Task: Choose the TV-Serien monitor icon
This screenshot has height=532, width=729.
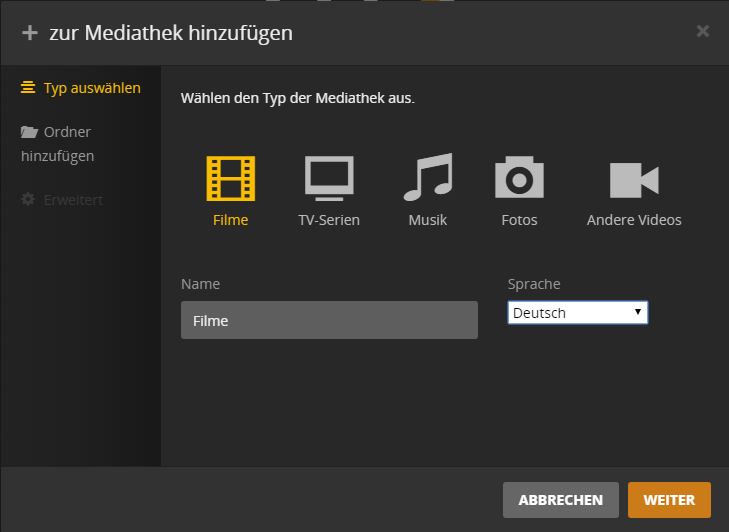Action: tap(329, 179)
